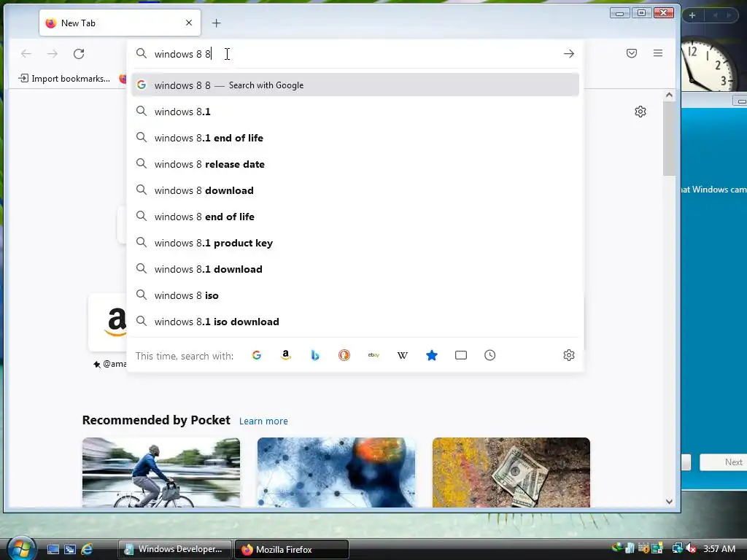The image size is (747, 560).
Task: Select suggestion 'windows 8.1 download'
Action: [x=355, y=269]
